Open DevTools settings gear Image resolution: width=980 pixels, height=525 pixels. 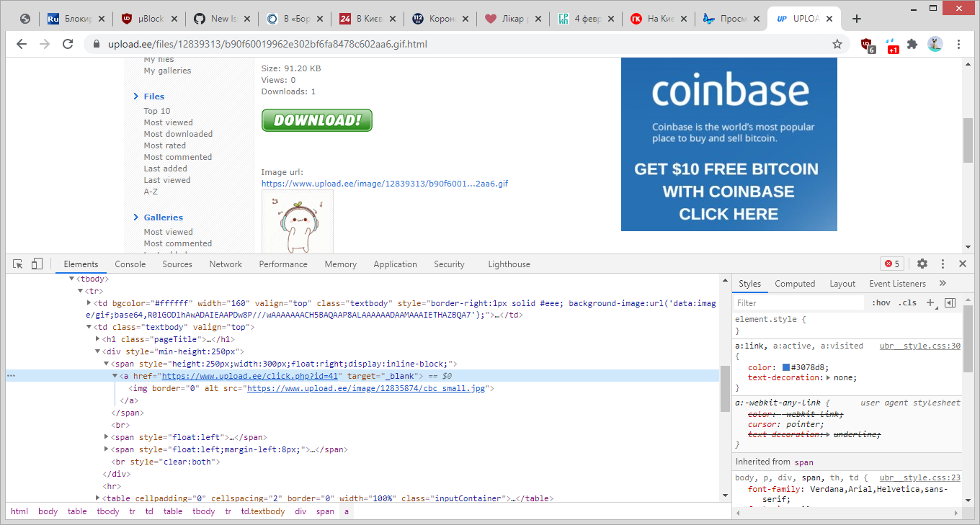point(922,264)
